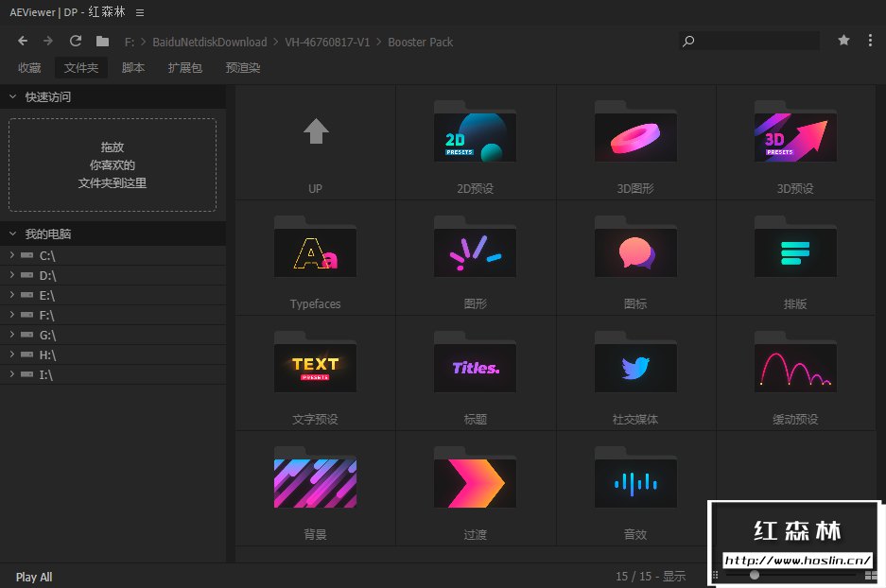Navigate to VH-46760817-V1 in the breadcrumb
Screen dimensions: 886x588
[x=327, y=42]
